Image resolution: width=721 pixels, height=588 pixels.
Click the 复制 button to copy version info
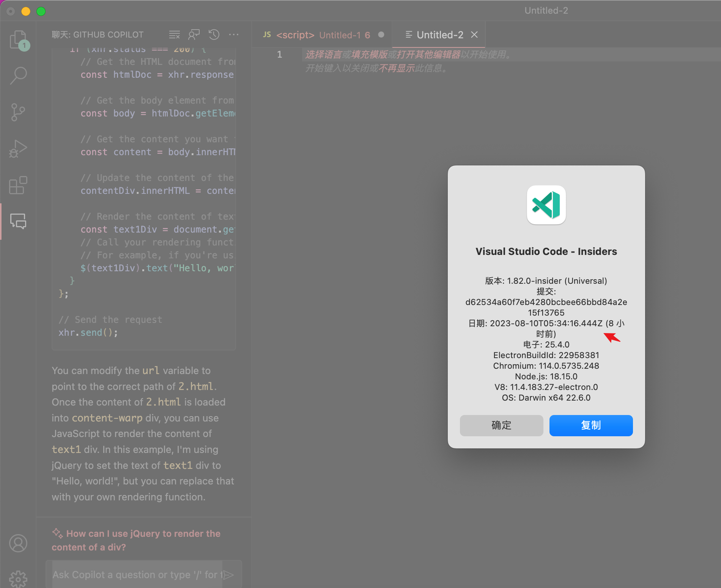click(x=590, y=425)
